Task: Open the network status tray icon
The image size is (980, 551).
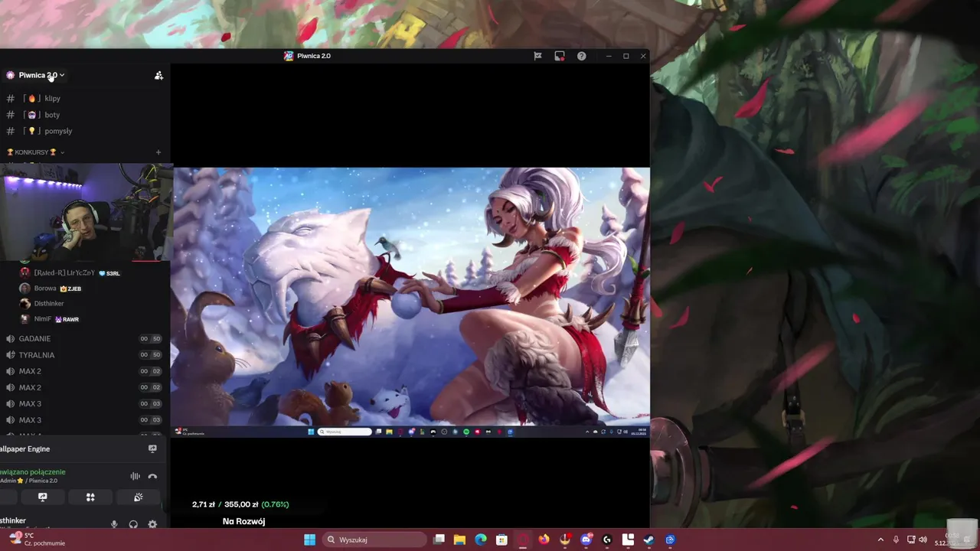Action: coord(911,540)
